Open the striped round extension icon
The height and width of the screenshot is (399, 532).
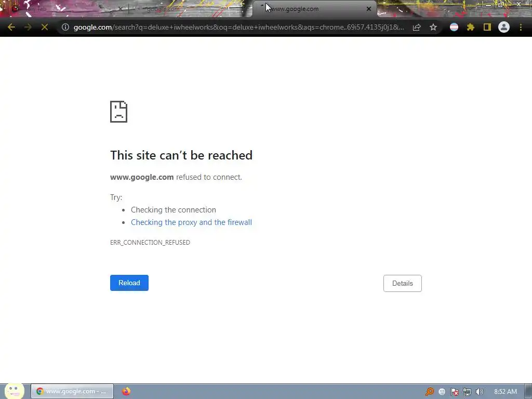[454, 27]
